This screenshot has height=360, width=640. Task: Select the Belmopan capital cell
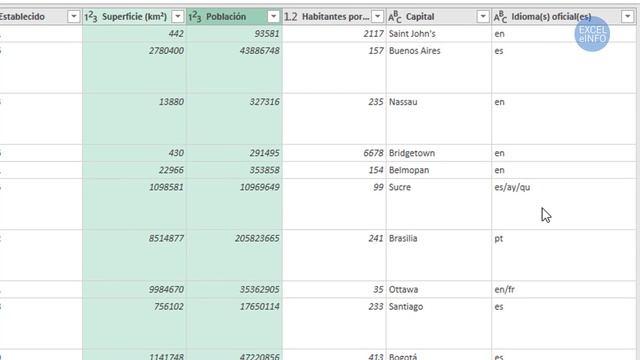tap(439, 170)
